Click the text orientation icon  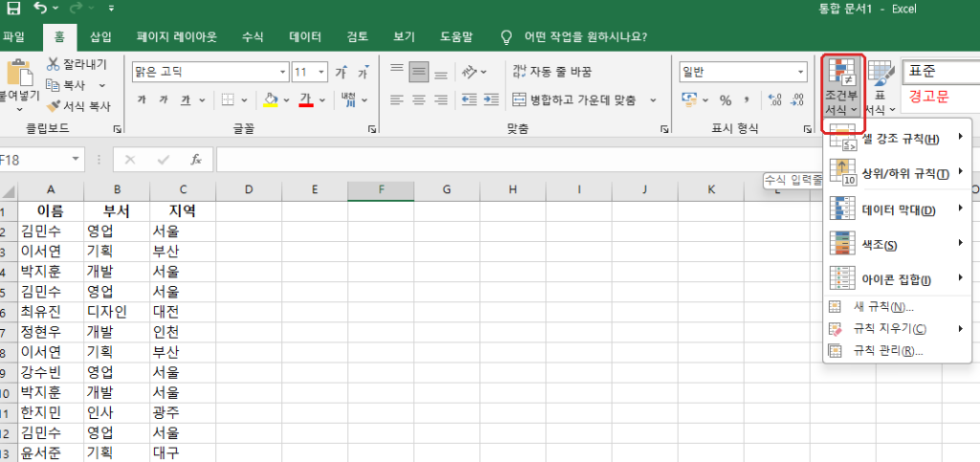[x=469, y=72]
